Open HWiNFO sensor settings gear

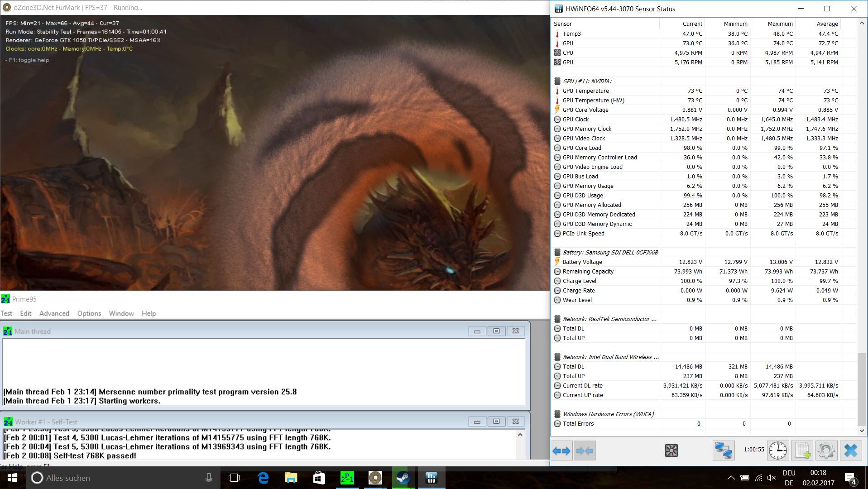click(826, 451)
